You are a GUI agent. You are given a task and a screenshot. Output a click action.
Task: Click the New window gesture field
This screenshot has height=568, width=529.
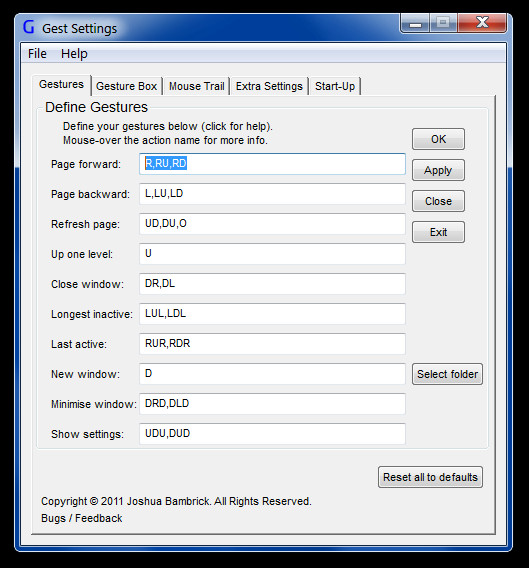(272, 374)
